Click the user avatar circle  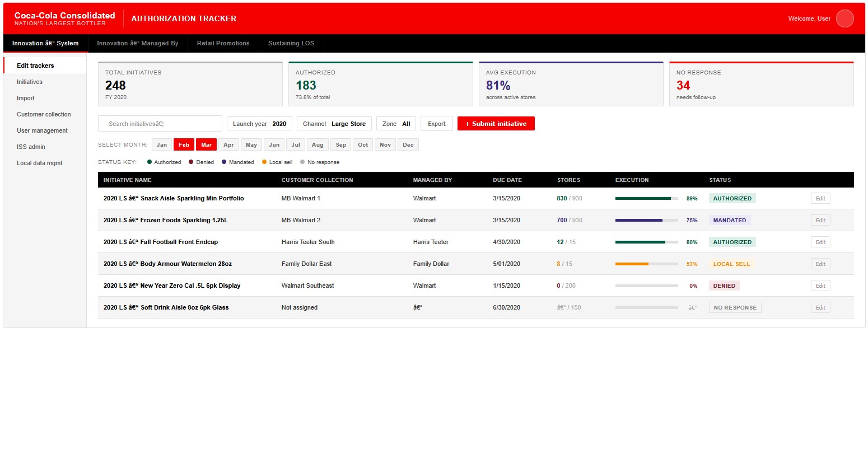click(844, 18)
